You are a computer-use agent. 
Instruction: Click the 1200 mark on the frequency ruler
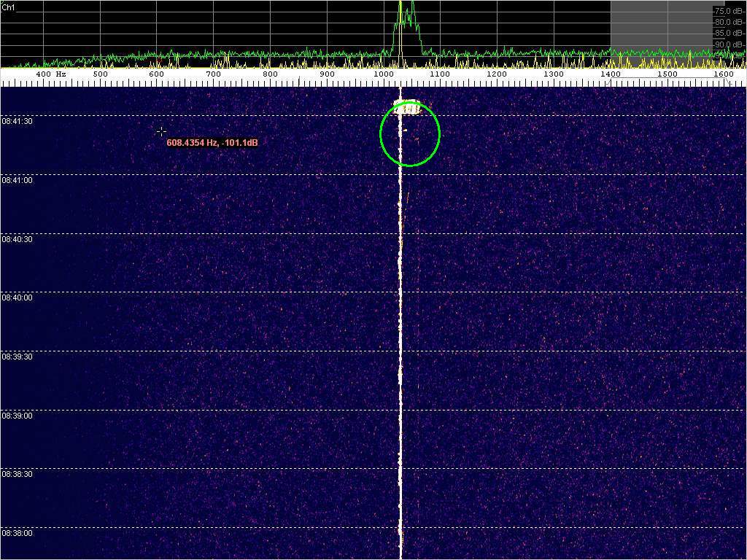(x=497, y=74)
